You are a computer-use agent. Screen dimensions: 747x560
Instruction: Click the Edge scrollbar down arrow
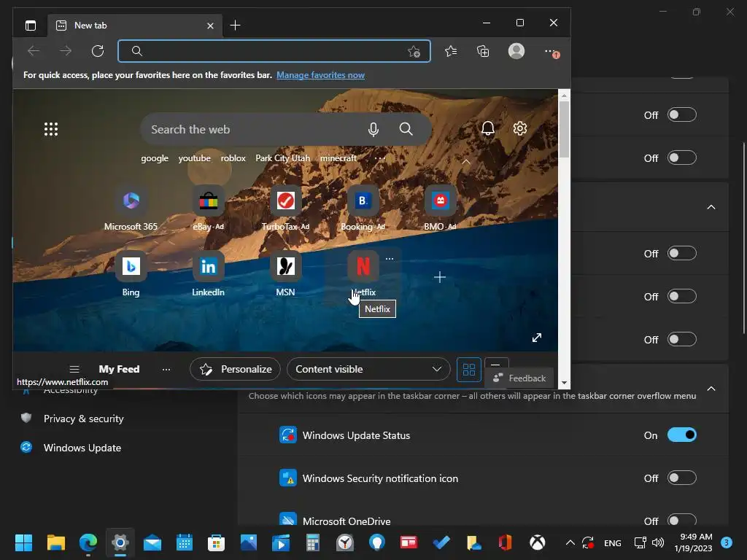pyautogui.click(x=564, y=383)
